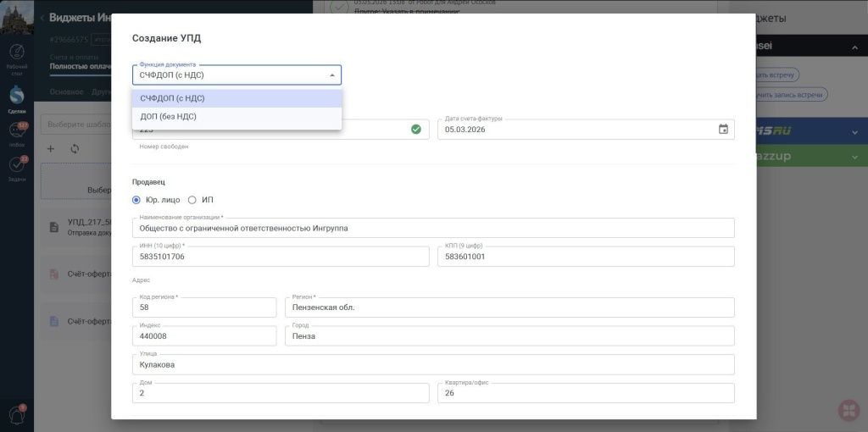Click the ИНН field with 5835101706
868x432 pixels.
coord(281,257)
